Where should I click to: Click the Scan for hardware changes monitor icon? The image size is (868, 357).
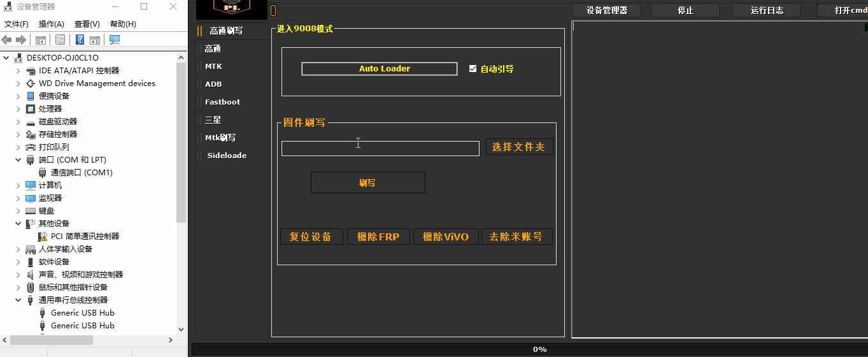click(x=115, y=40)
